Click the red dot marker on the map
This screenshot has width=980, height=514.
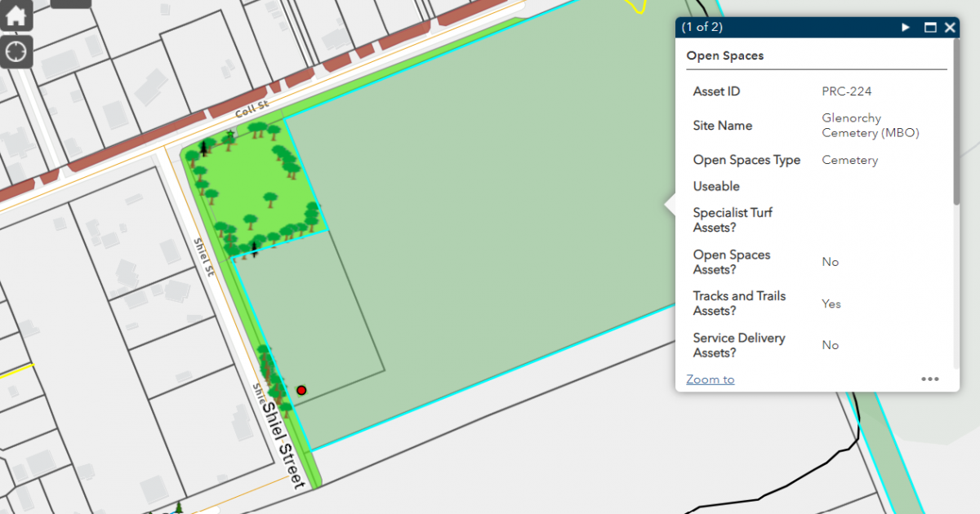click(301, 390)
